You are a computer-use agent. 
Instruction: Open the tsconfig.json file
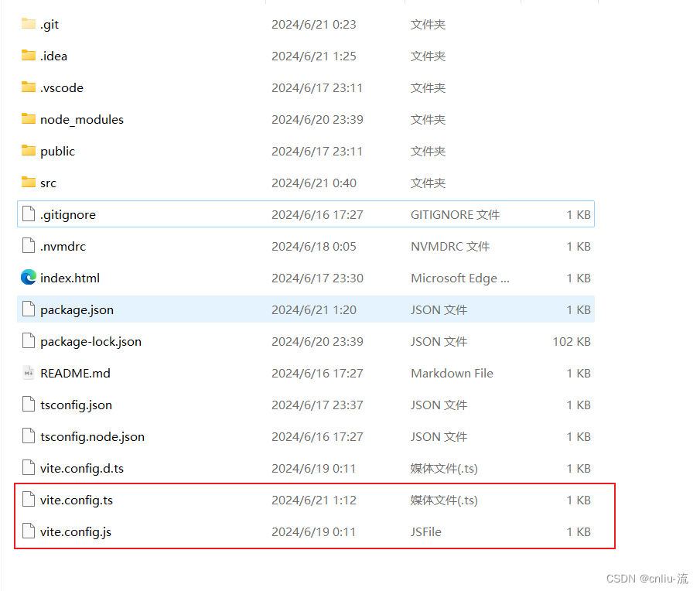[x=73, y=405]
